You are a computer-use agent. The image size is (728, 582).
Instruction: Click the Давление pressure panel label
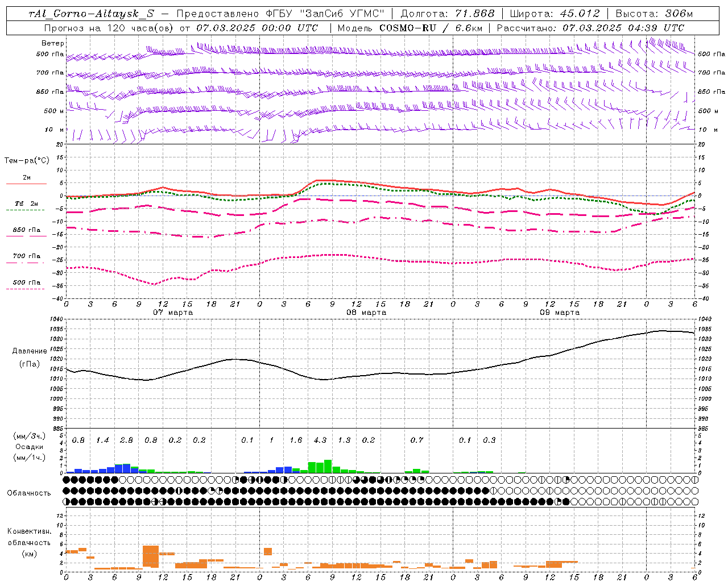click(x=30, y=351)
